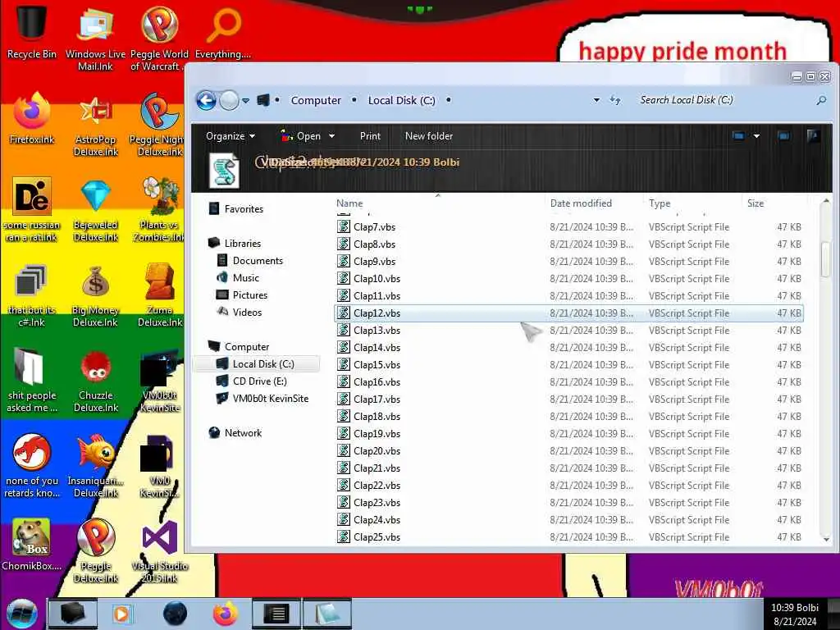The width and height of the screenshot is (840, 630).
Task: Click the Local Disk (C:) breadcrumb
Action: click(x=401, y=100)
